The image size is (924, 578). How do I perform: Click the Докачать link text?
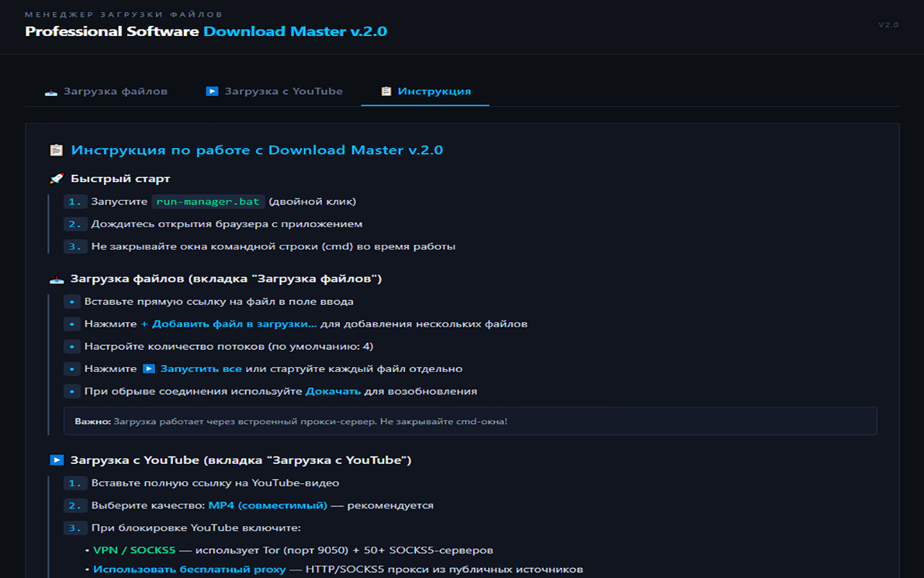[x=333, y=391]
